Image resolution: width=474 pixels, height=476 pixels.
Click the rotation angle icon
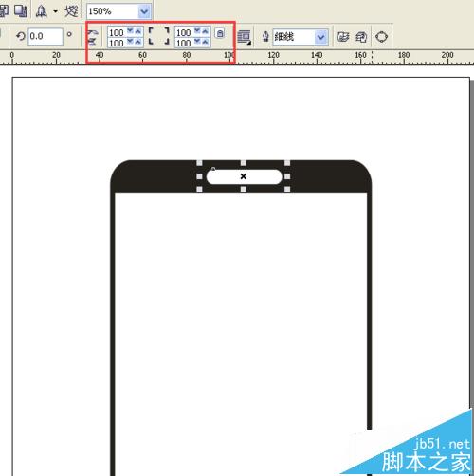click(21, 36)
